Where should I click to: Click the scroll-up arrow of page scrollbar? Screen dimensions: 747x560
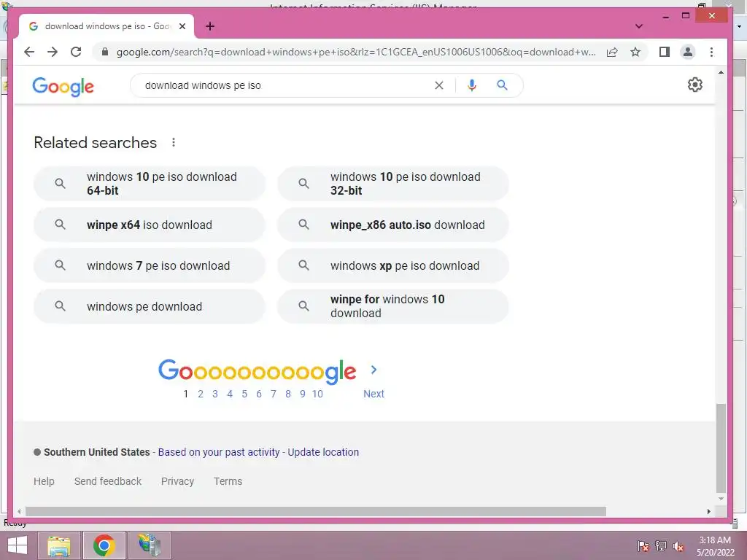[x=721, y=72]
